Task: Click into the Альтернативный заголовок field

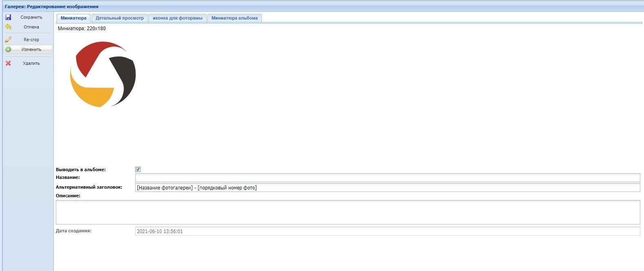Action: point(387,187)
